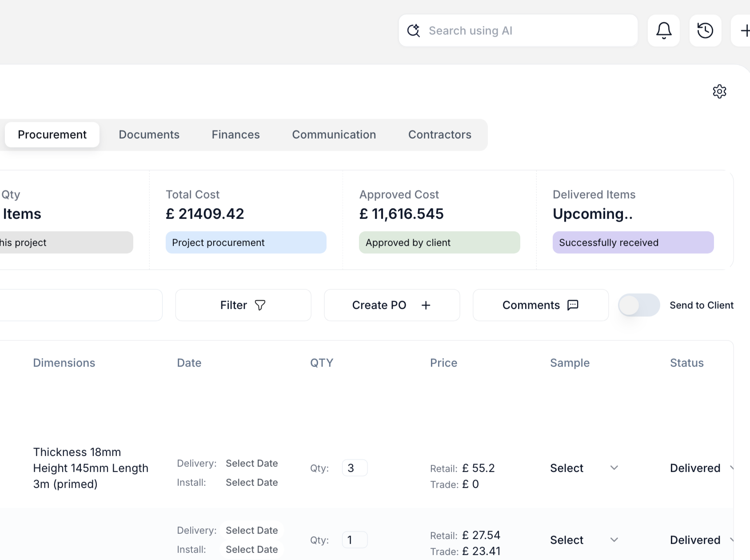Open the Comments button

[x=541, y=305]
